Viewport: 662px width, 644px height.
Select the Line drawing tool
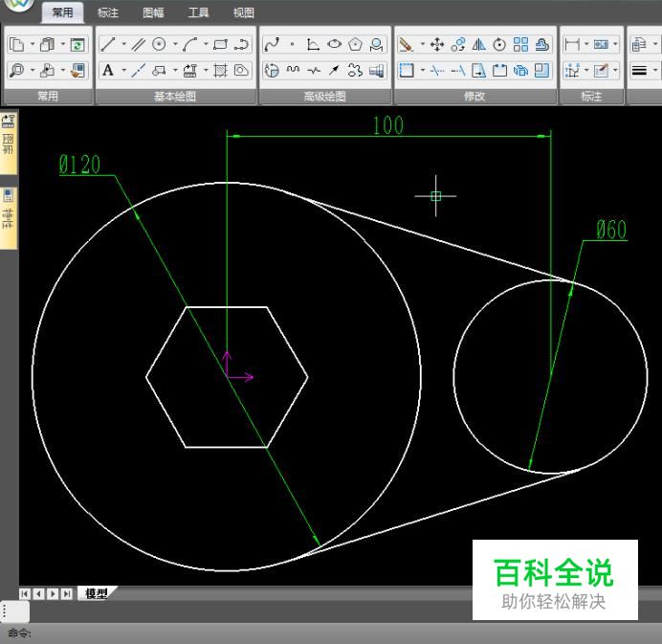(x=108, y=44)
